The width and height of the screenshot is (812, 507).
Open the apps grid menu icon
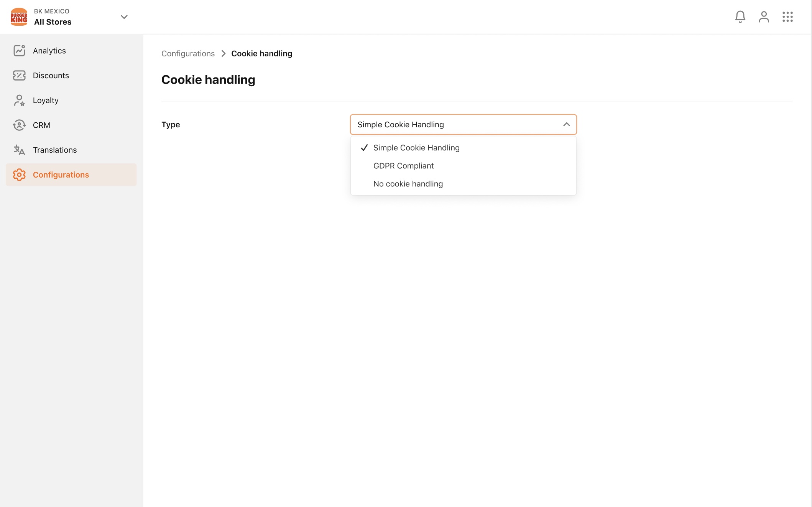tap(787, 17)
